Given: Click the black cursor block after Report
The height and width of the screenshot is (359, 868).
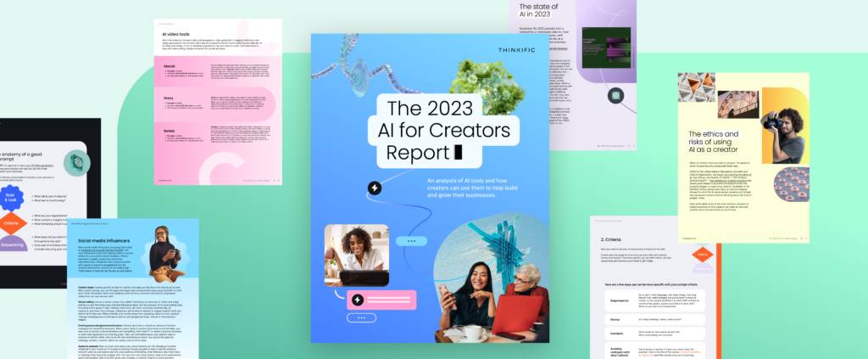Looking at the screenshot, I should tap(458, 152).
